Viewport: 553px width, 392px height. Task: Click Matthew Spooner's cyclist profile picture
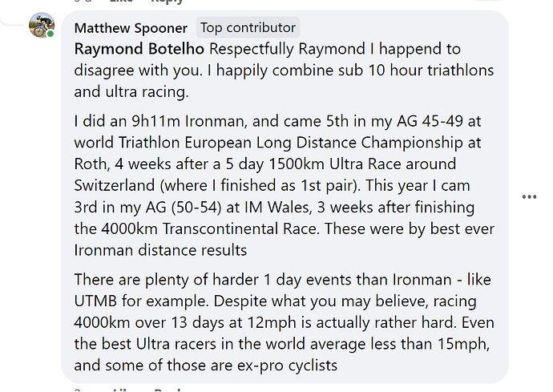(42, 26)
